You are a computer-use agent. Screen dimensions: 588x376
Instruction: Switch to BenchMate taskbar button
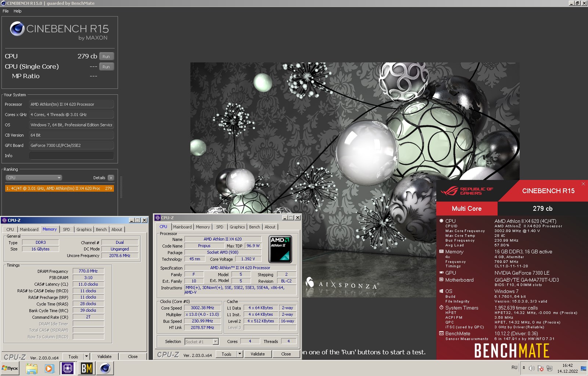tap(87, 368)
